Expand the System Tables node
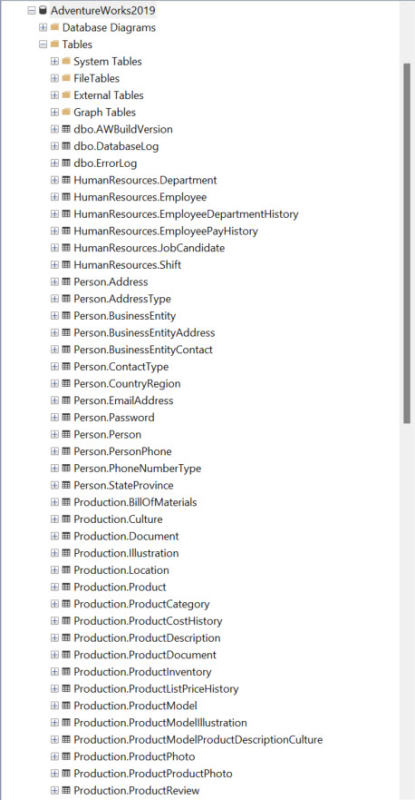The width and height of the screenshot is (415, 800). click(x=55, y=61)
